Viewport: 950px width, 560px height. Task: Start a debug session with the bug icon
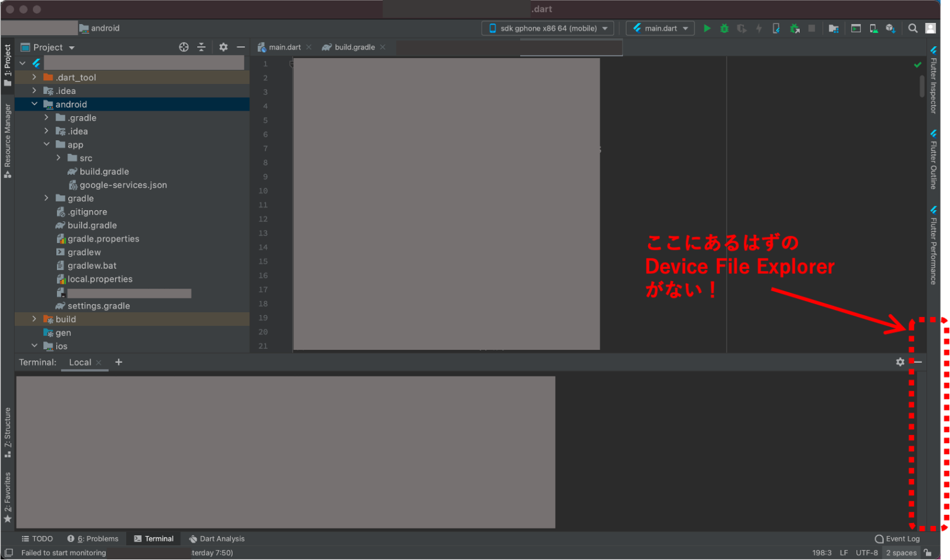pos(724,28)
